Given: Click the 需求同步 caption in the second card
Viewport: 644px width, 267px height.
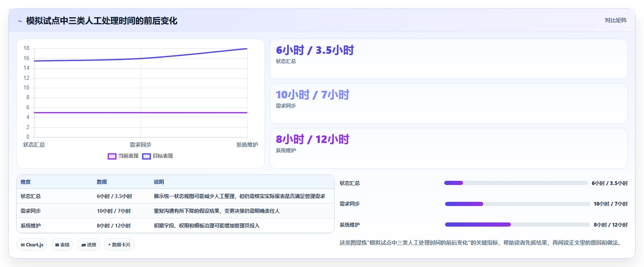Looking at the screenshot, I should (x=286, y=106).
